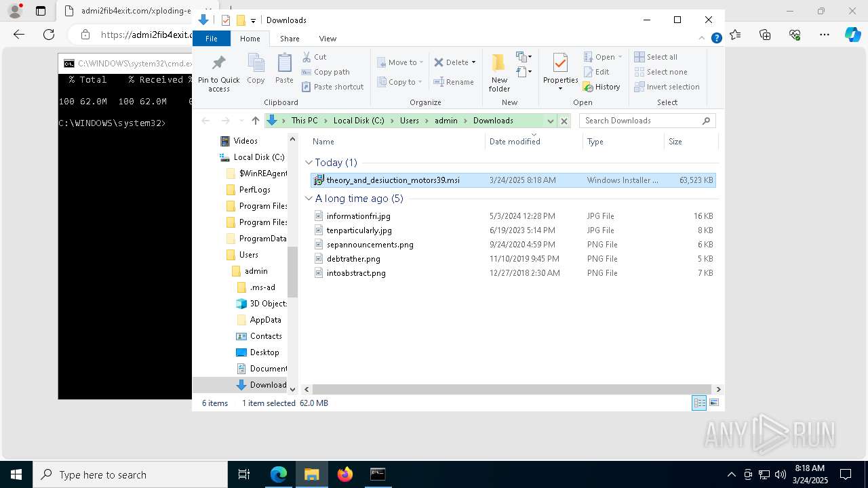Sort by Name column header
This screenshot has height=488, width=868.
(x=397, y=142)
